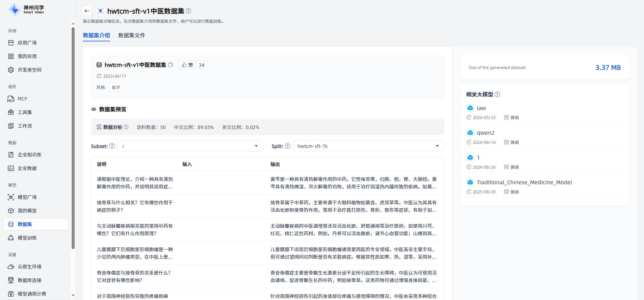The width and height of the screenshot is (644, 300).
Task: Select the 数据集介绍 tab
Action: [x=96, y=35]
